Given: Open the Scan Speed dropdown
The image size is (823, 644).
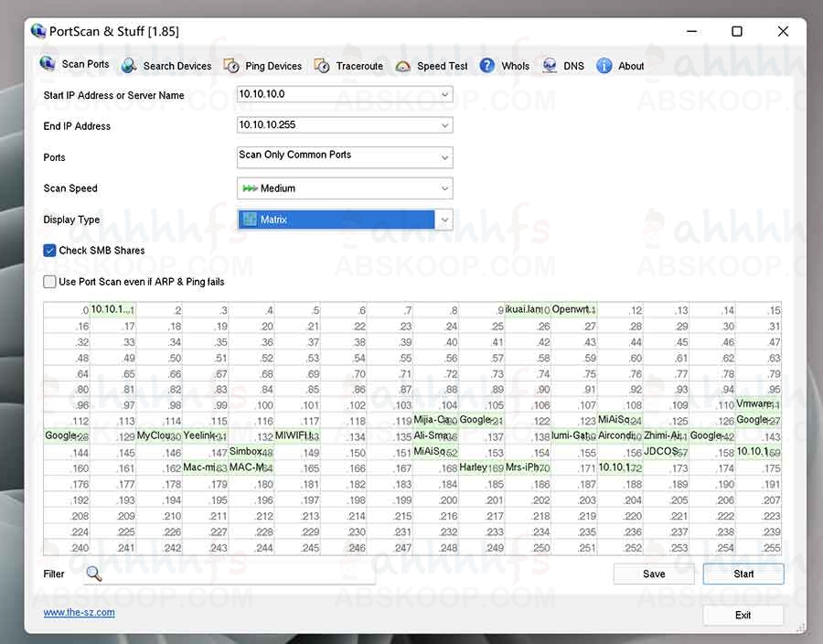Looking at the screenshot, I should point(444,188).
